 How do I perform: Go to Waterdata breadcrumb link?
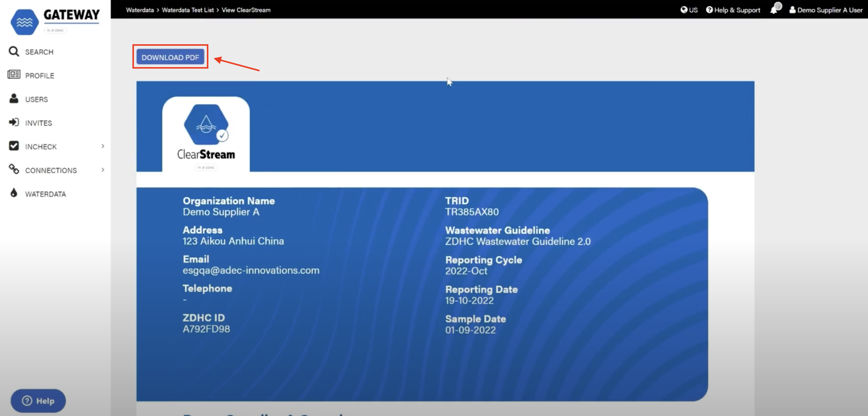[140, 10]
